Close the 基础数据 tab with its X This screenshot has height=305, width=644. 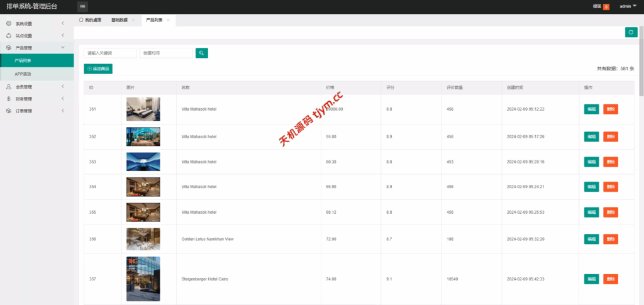[133, 20]
